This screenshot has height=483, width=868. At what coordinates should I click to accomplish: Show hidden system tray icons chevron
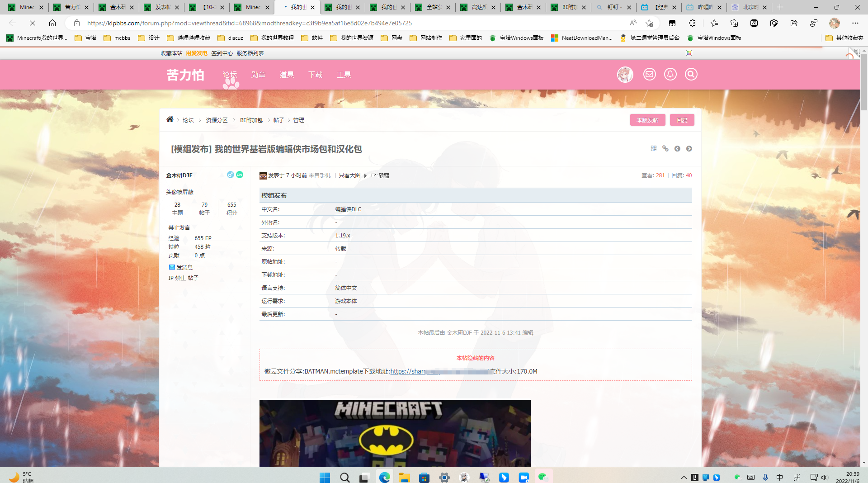pos(684,478)
